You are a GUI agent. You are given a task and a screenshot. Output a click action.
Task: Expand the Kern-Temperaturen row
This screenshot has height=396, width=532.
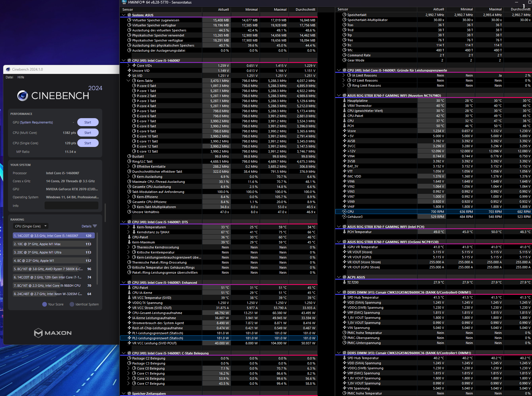tap(128, 227)
